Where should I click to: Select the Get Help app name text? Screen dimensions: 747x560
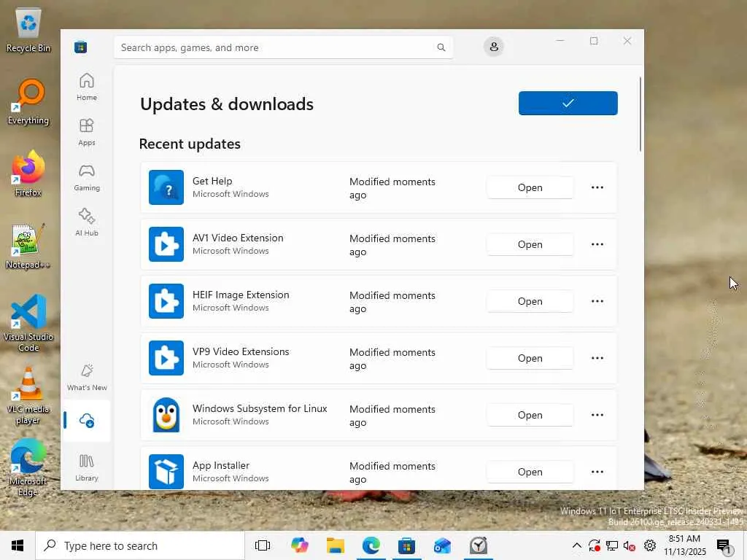tap(212, 181)
